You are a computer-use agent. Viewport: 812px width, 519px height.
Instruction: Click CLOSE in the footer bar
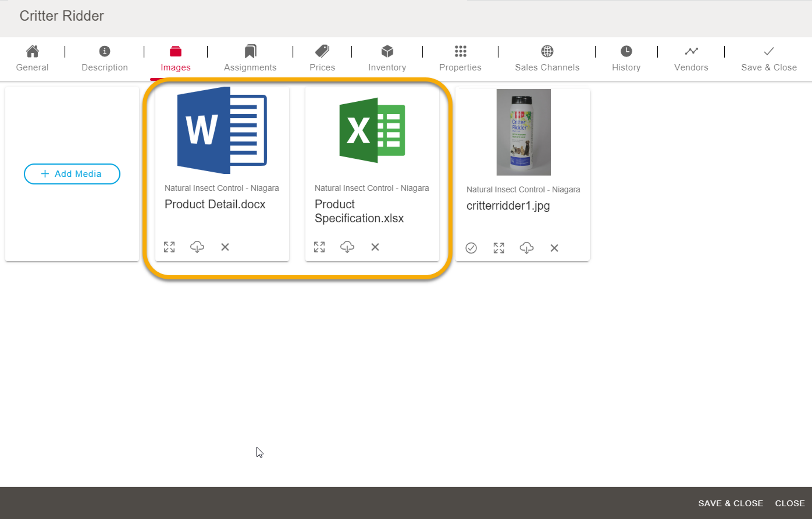click(x=790, y=503)
